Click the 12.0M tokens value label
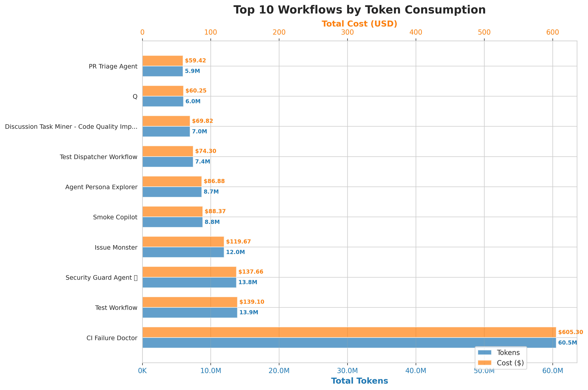 [235, 252]
